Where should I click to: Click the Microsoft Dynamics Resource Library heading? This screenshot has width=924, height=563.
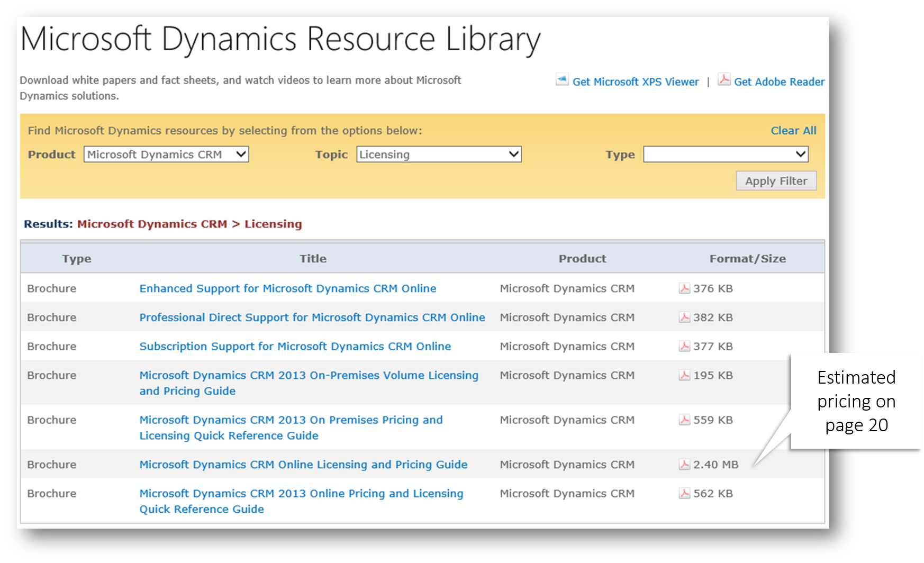[280, 40]
